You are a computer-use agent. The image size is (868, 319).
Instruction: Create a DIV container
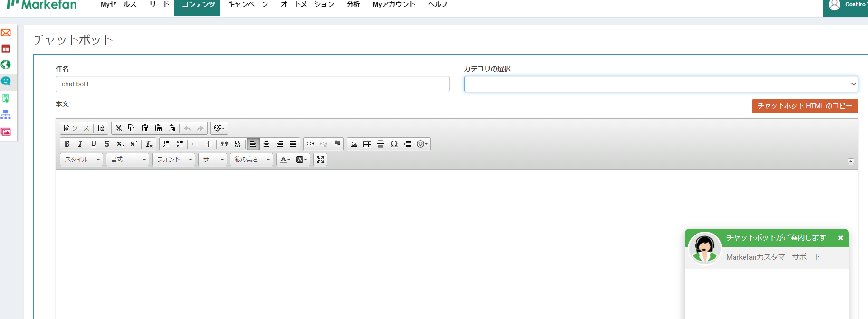(x=238, y=144)
